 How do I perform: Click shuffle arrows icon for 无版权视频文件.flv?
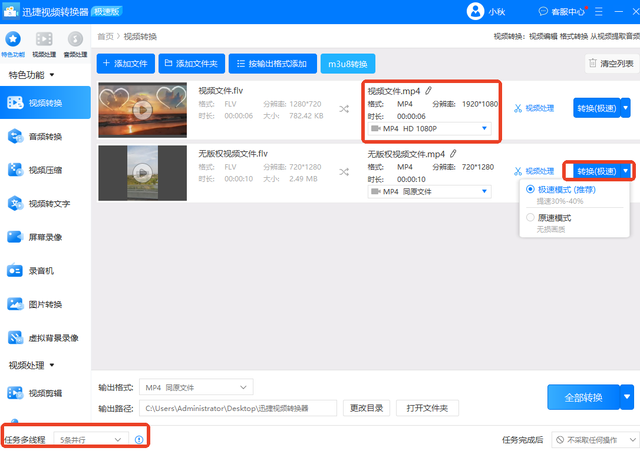click(x=344, y=172)
